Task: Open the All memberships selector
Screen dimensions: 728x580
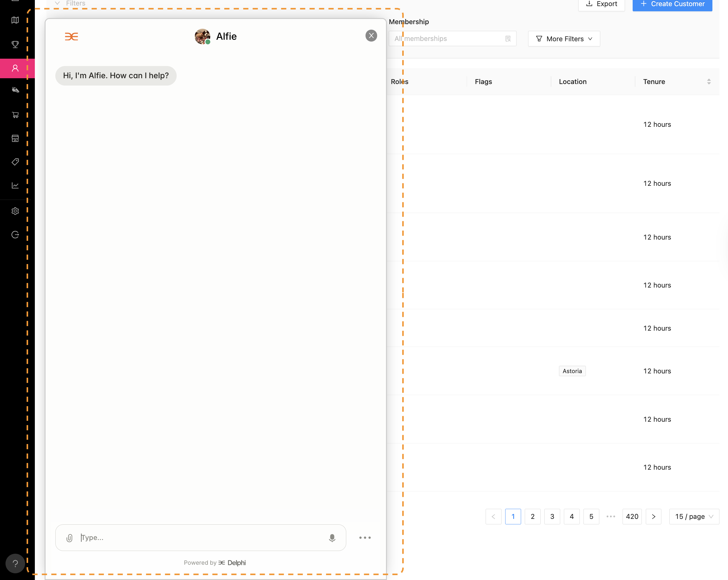Action: point(452,39)
